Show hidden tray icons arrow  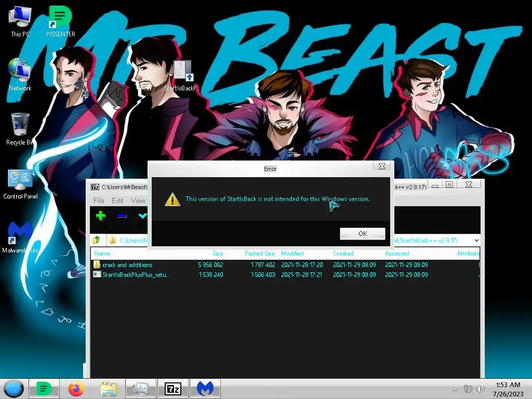(455, 389)
